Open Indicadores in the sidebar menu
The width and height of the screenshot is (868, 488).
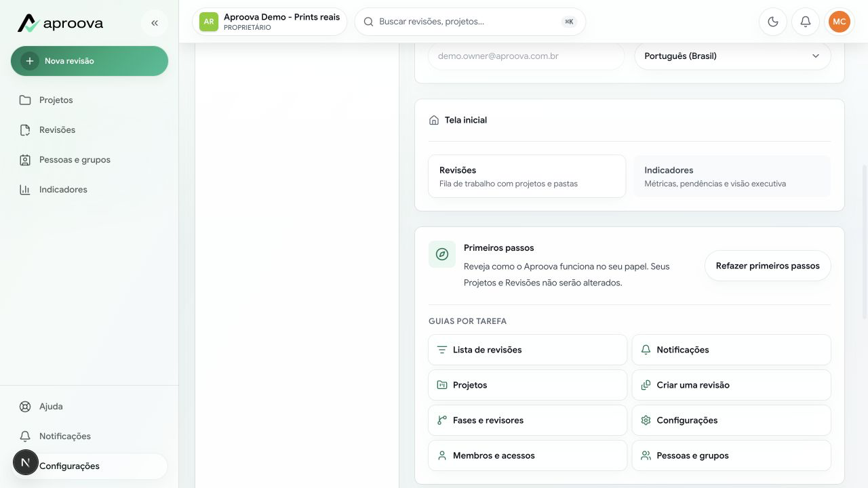pyautogui.click(x=90, y=190)
